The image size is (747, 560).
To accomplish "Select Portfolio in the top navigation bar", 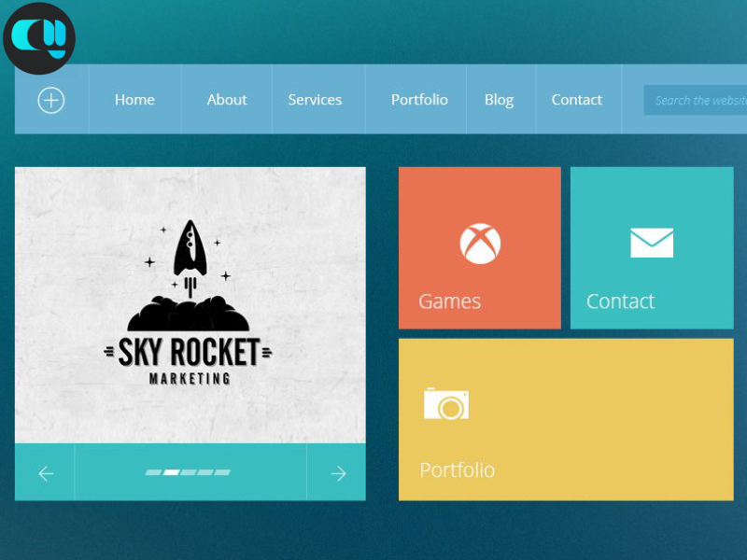I will [419, 100].
